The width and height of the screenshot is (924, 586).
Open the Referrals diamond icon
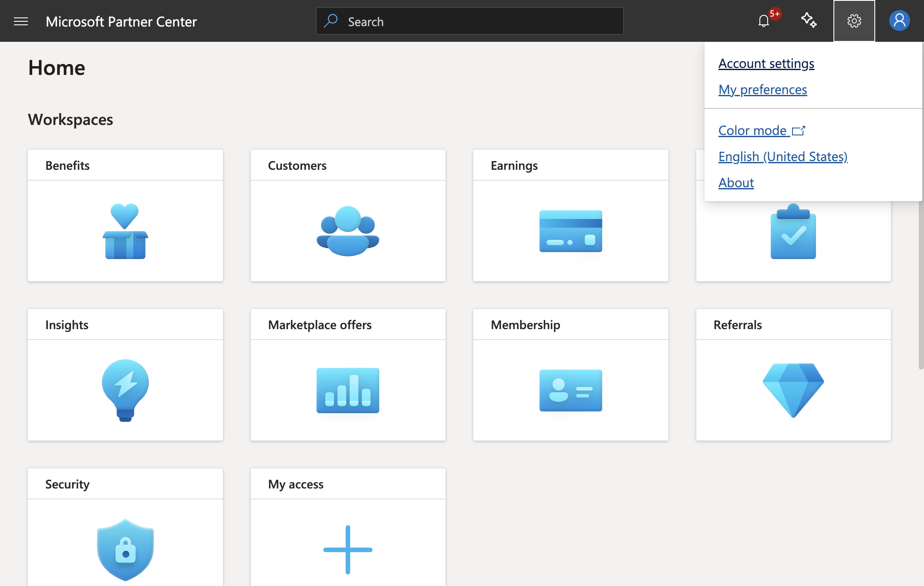tap(793, 390)
